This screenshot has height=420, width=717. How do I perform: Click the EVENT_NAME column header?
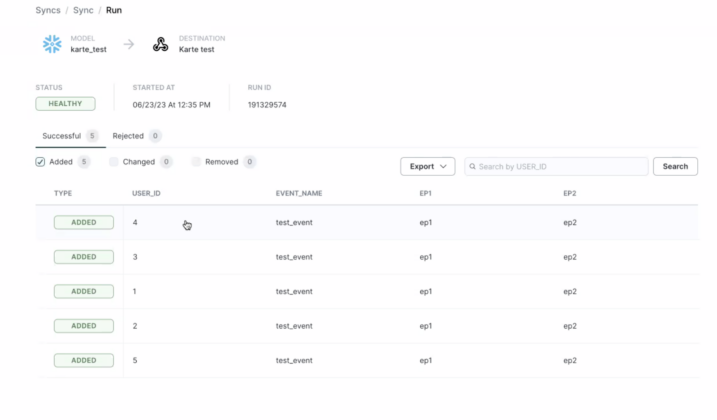coord(298,193)
